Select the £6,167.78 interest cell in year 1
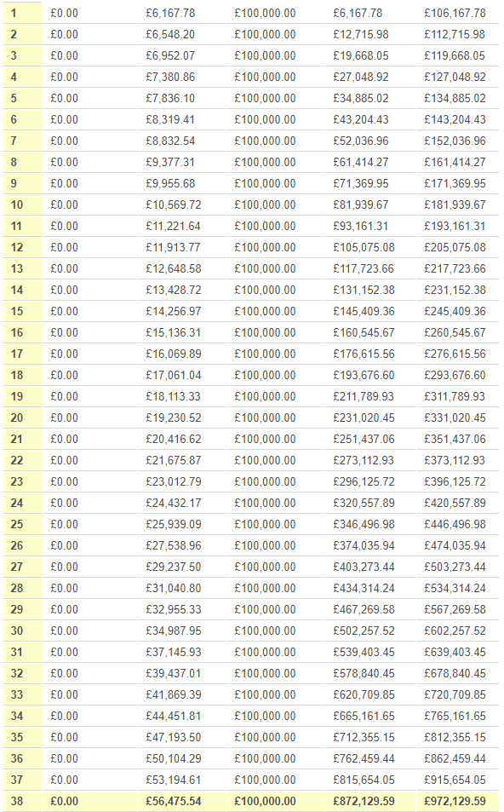504x812 pixels. (x=170, y=13)
